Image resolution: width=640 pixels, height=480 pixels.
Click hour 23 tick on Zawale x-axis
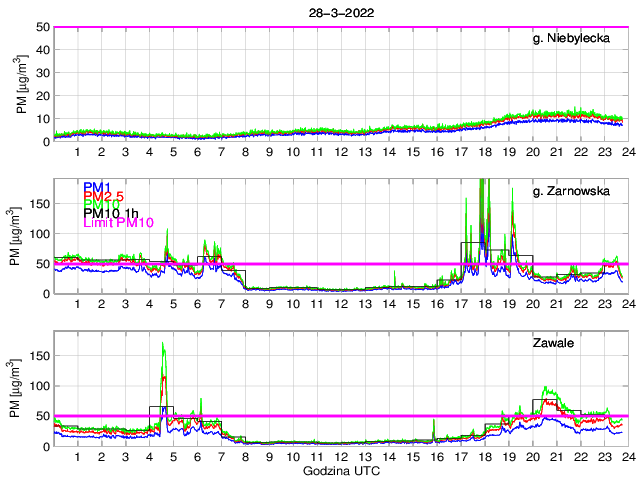coord(603,457)
